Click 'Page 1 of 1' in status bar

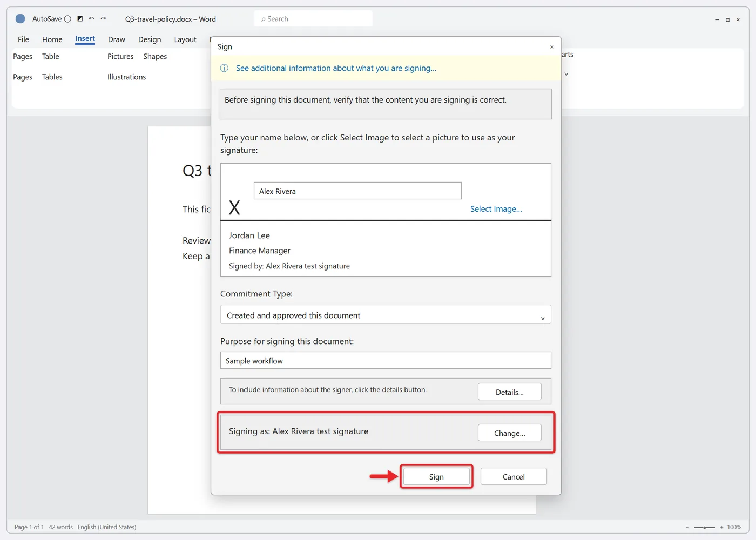29,527
